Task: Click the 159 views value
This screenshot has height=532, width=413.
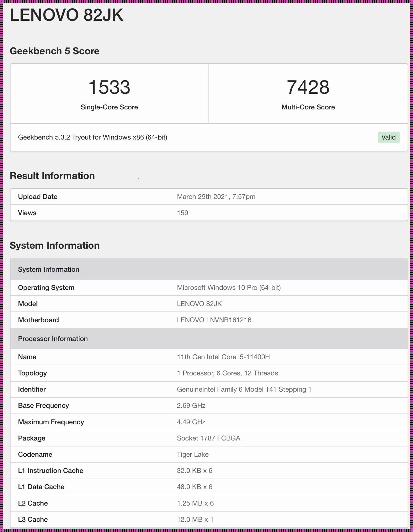Action: (183, 213)
